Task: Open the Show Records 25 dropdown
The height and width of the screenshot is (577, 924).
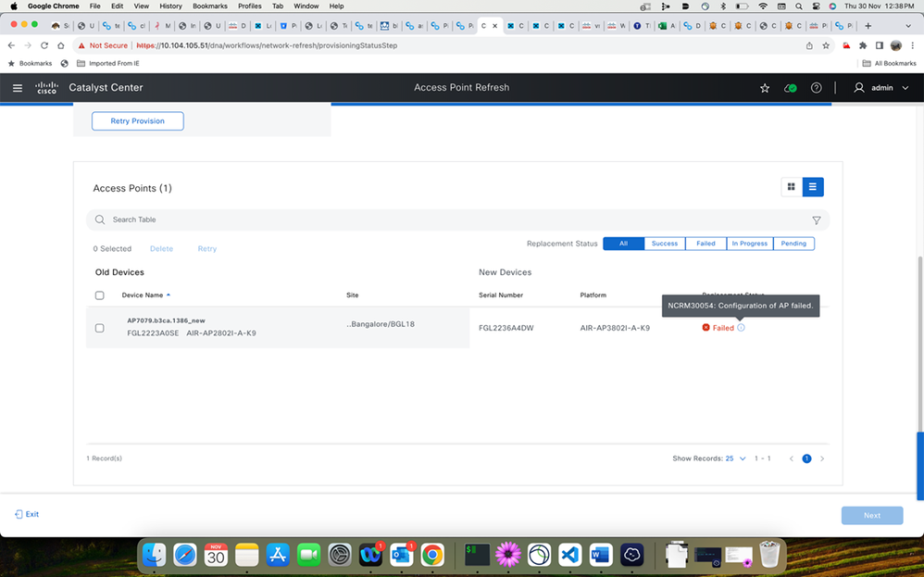Action: tap(735, 458)
